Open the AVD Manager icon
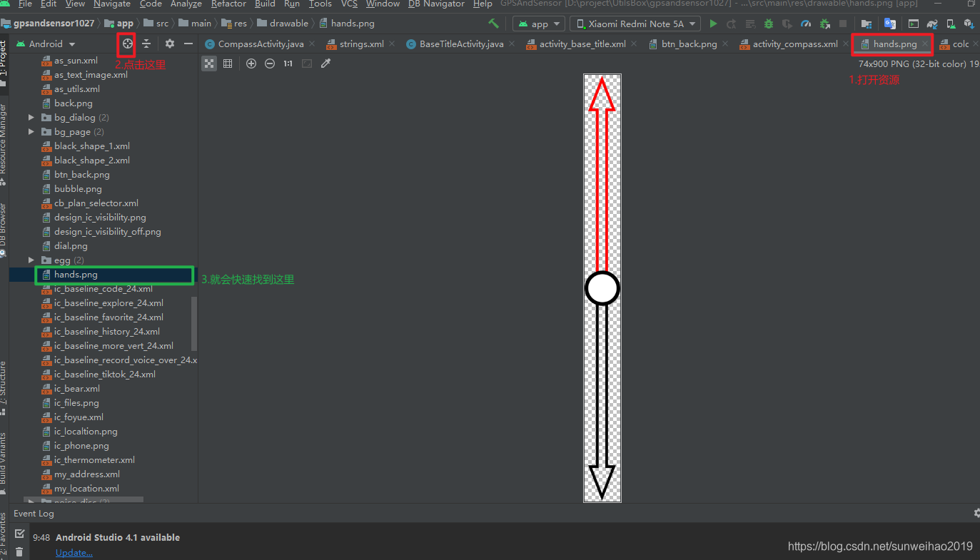Screen dimensions: 980x560 point(950,24)
